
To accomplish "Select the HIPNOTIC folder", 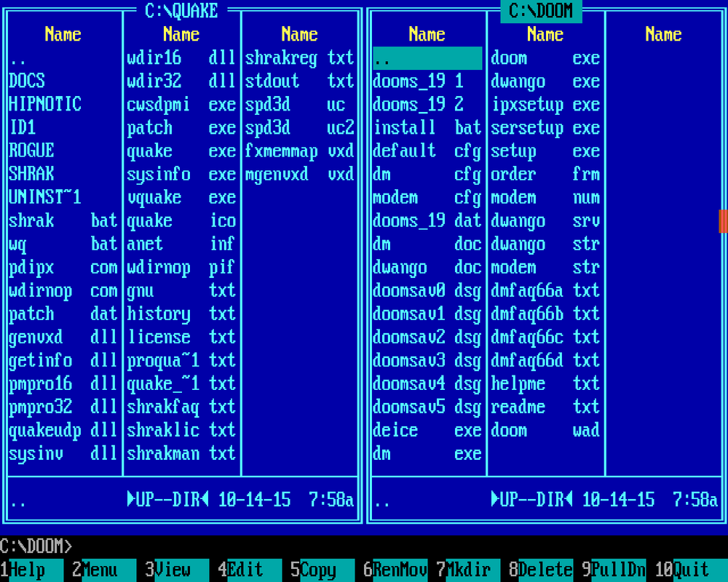I will click(63, 105).
